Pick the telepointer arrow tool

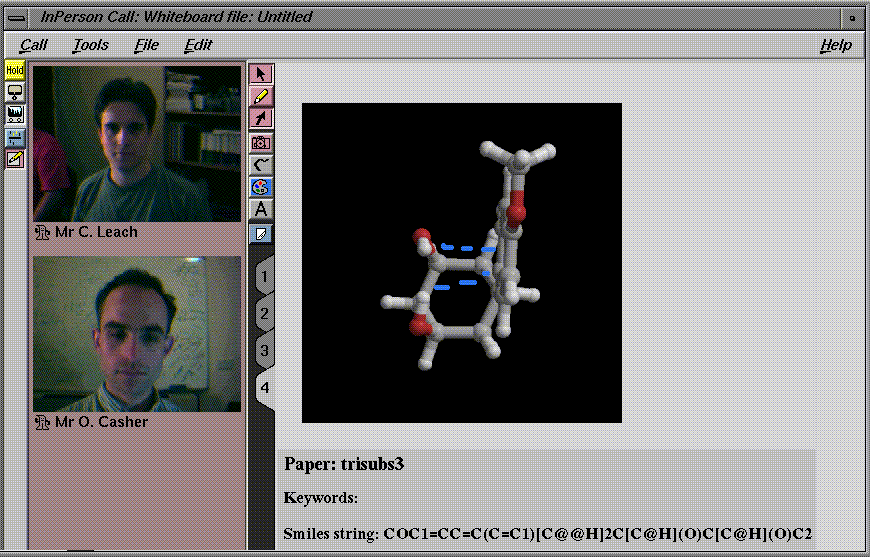click(x=261, y=119)
